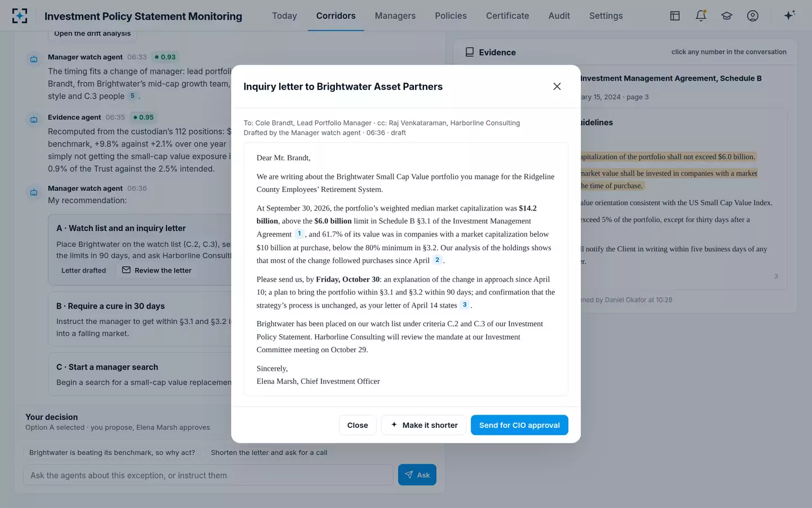Click the graduation cap learning icon
Screen dimensions: 812x508
click(727, 16)
